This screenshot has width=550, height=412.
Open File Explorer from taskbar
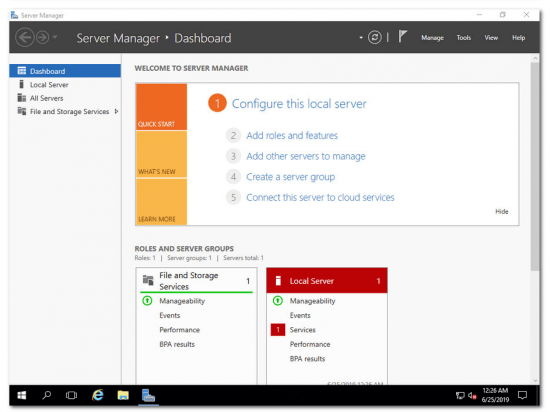123,395
